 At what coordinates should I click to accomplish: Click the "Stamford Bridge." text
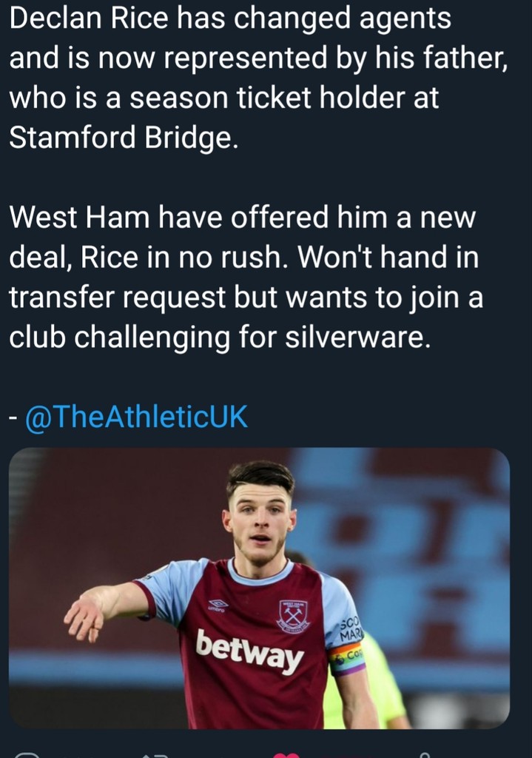click(x=124, y=138)
